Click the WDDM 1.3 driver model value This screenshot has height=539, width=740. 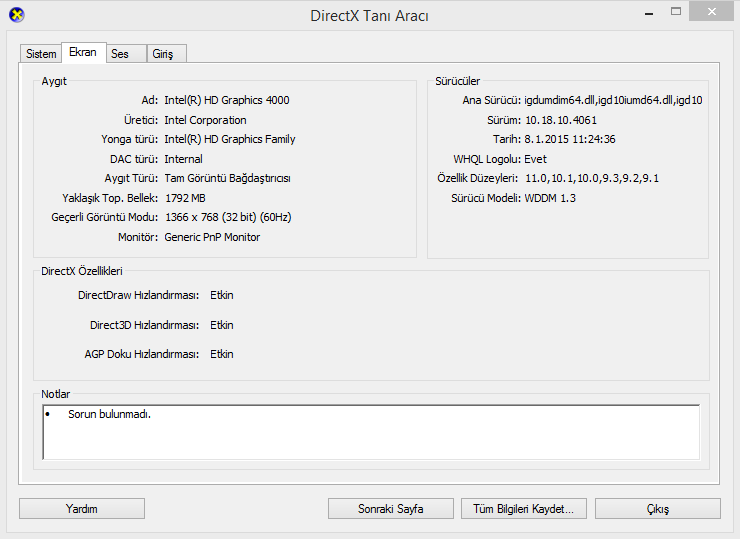549,198
